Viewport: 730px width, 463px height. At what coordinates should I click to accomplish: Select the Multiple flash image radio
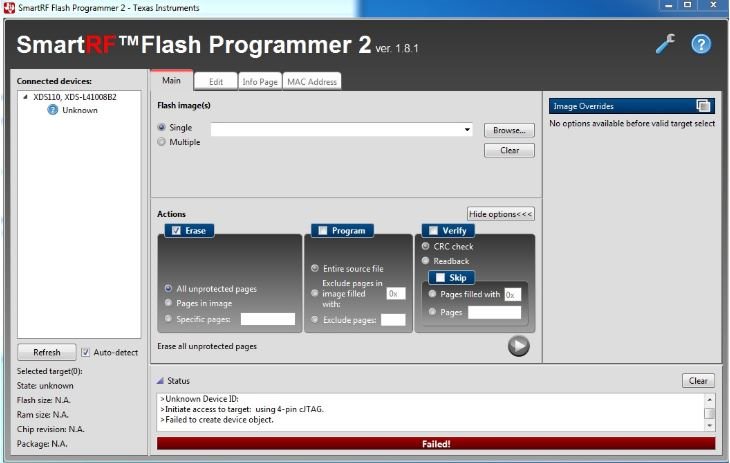tap(162, 142)
